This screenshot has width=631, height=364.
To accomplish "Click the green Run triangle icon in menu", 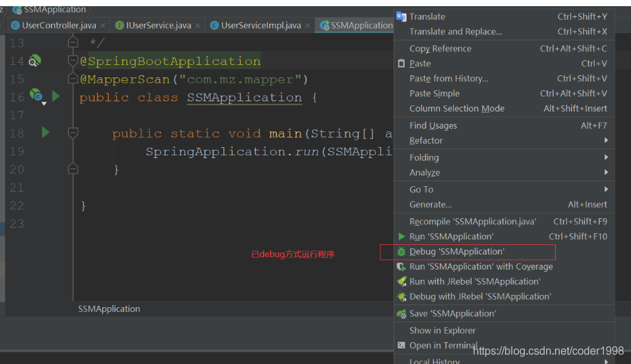I will [x=401, y=236].
